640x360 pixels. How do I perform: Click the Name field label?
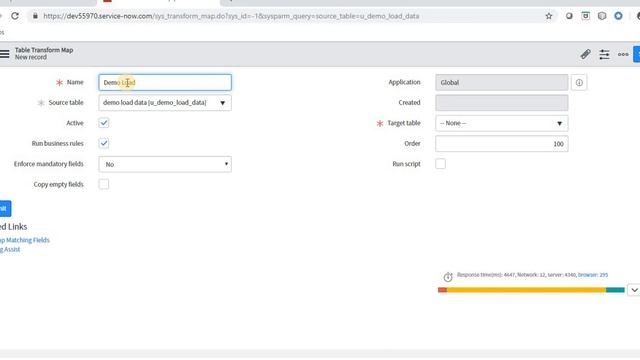75,82
